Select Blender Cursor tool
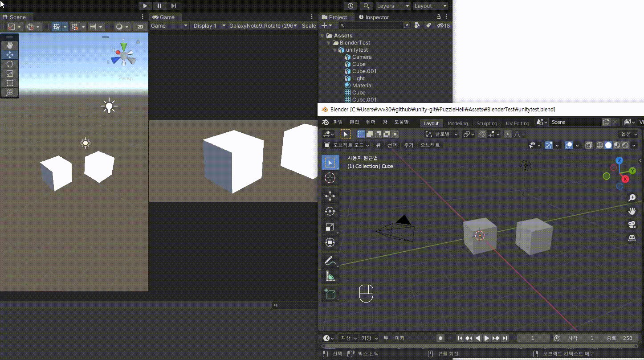The height and width of the screenshot is (360, 644). click(330, 178)
